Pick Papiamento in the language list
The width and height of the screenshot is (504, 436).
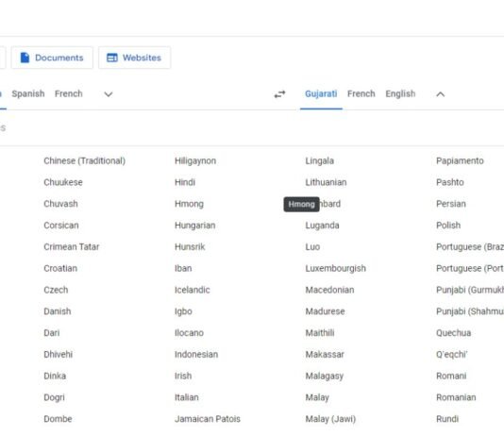click(x=460, y=161)
